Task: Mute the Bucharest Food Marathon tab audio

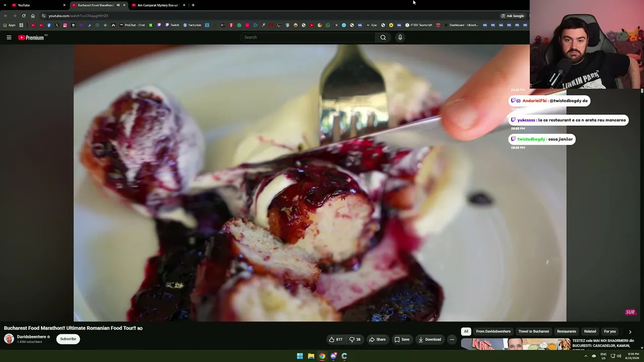Action: [118, 5]
